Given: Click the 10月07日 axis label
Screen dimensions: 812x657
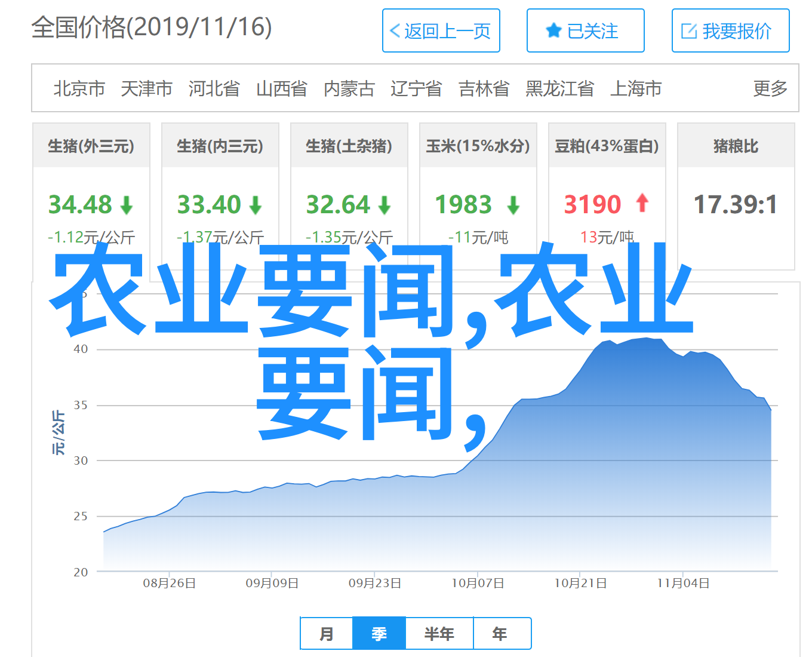Looking at the screenshot, I should click(478, 583).
